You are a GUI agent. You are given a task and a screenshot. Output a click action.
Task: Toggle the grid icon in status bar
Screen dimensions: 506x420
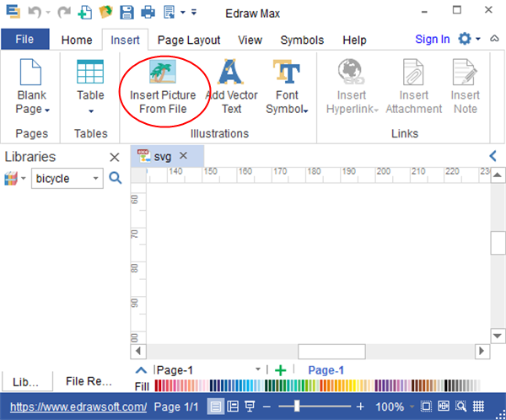pyautogui.click(x=478, y=407)
